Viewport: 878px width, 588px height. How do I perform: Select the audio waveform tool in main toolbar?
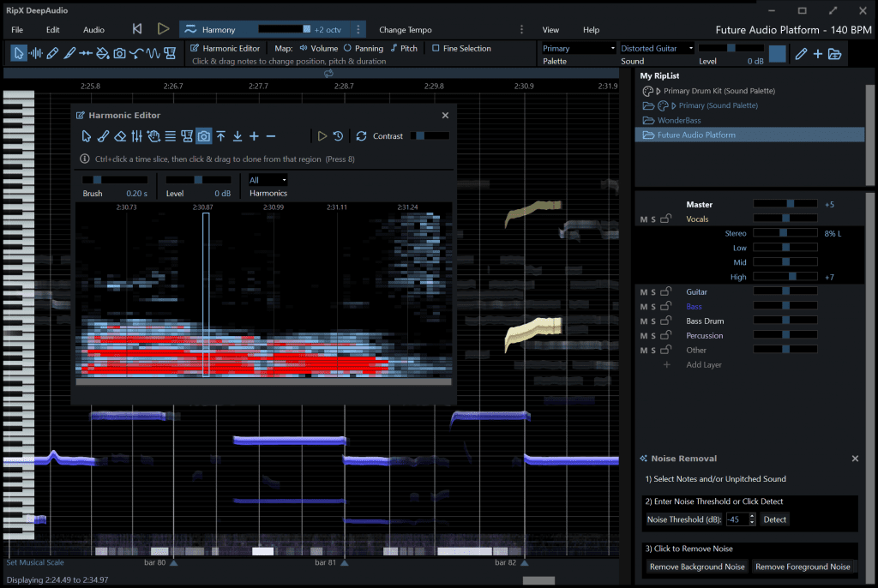point(35,53)
